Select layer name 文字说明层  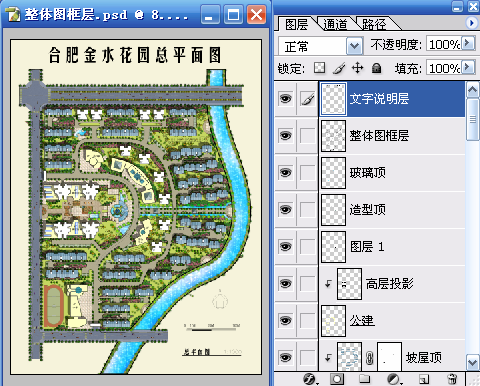[379, 99]
